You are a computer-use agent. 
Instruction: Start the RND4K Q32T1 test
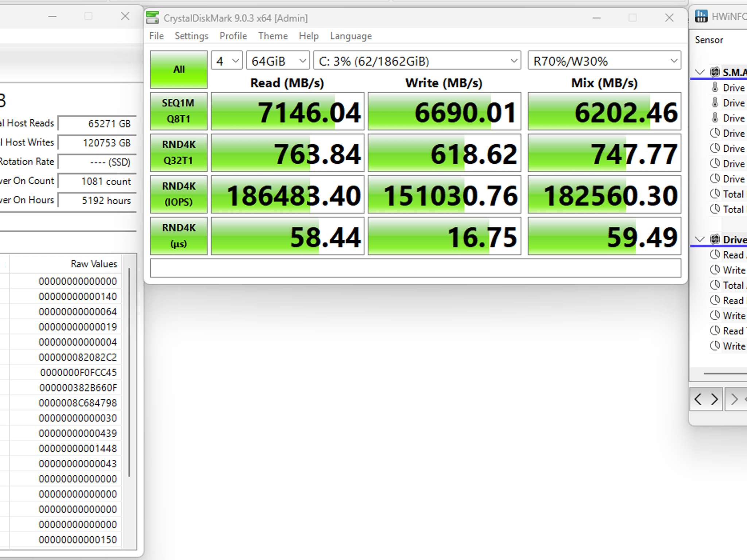click(179, 153)
